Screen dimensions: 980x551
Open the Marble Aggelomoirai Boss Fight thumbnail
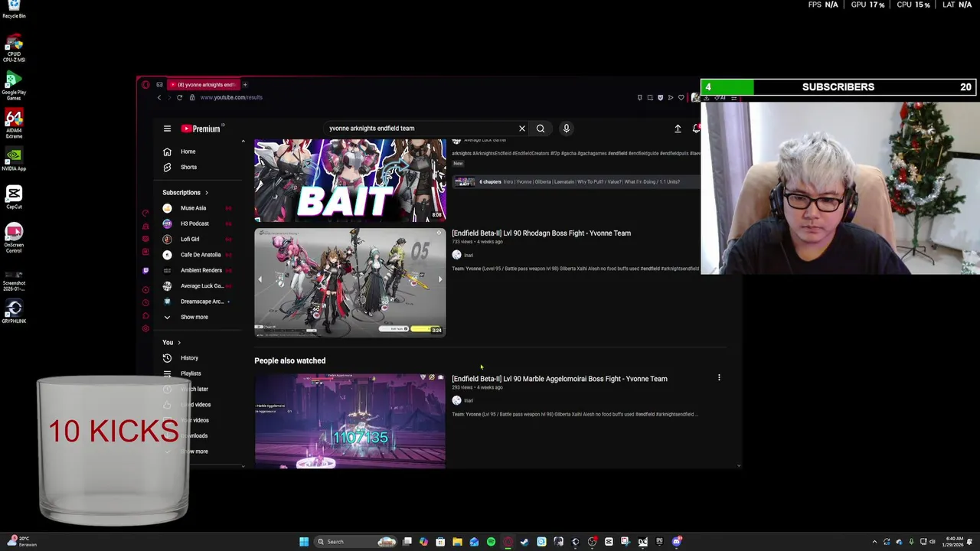pyautogui.click(x=350, y=421)
